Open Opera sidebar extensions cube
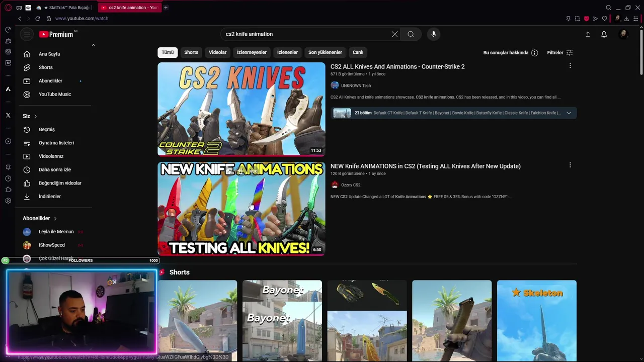Screen dimensions: 644x362 coord(8,190)
